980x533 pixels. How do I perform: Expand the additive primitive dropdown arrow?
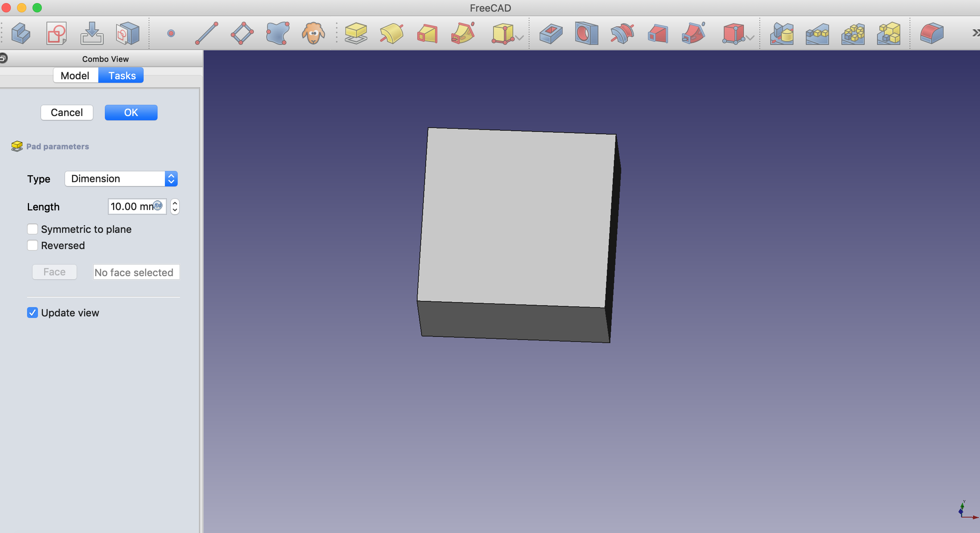(x=520, y=38)
